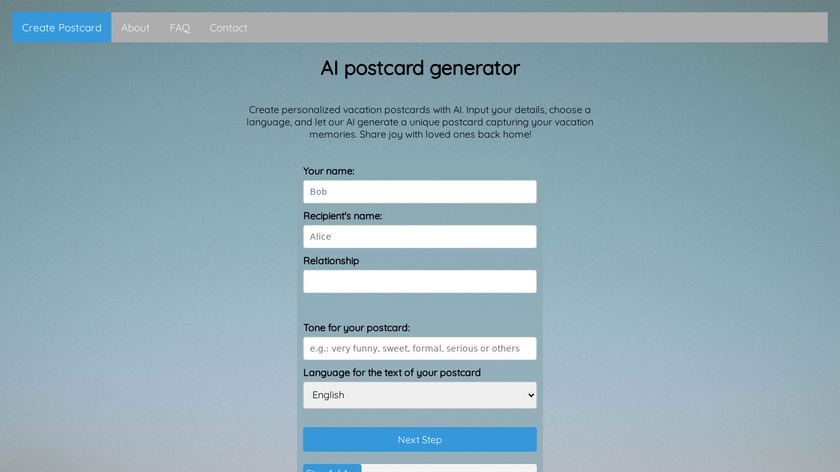The width and height of the screenshot is (840, 472).
Task: Click the "Recipient's name:" label
Action: (343, 216)
